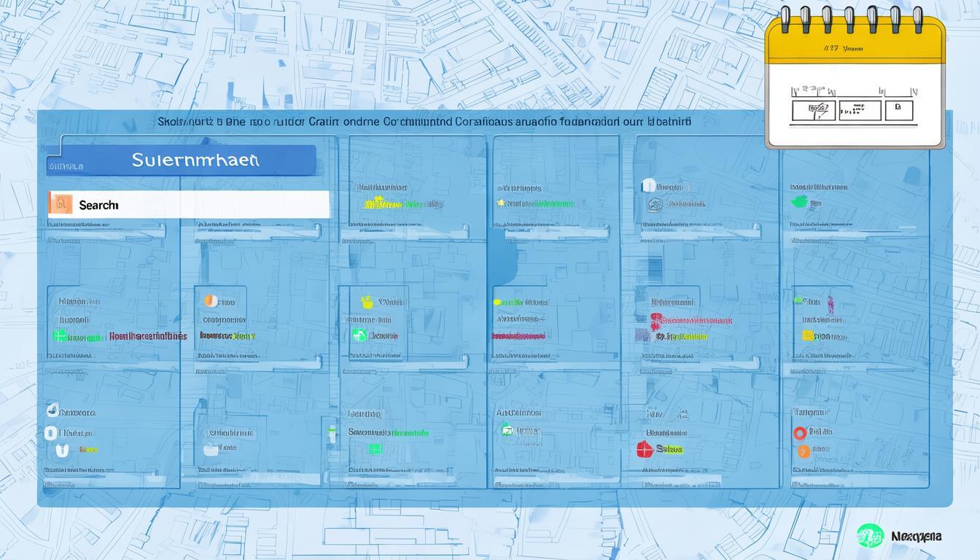The image size is (980, 560).
Task: Click the outlined grid icon below the white cube
Action: pyautogui.click(x=654, y=205)
